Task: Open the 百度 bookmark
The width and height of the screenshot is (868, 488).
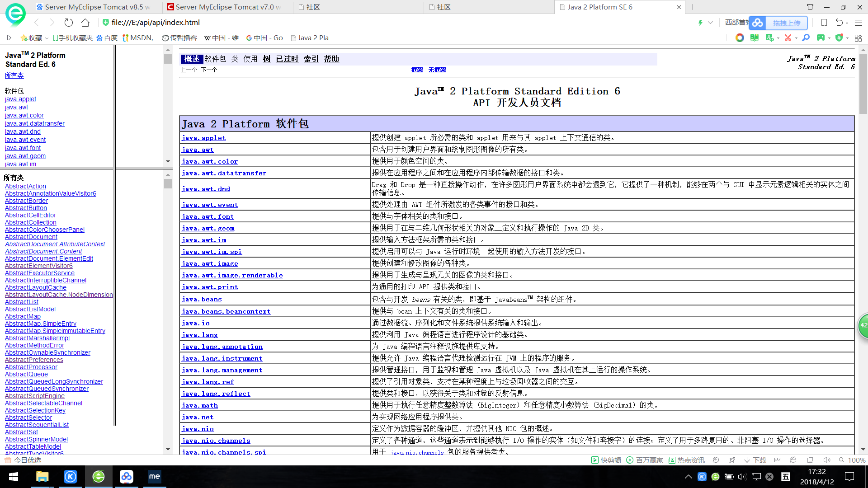Action: [107, 38]
